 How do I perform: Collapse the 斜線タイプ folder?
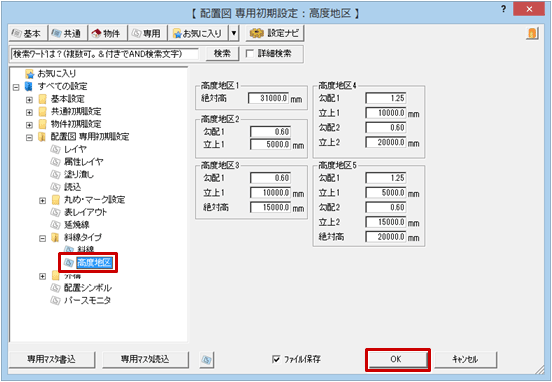43,238
